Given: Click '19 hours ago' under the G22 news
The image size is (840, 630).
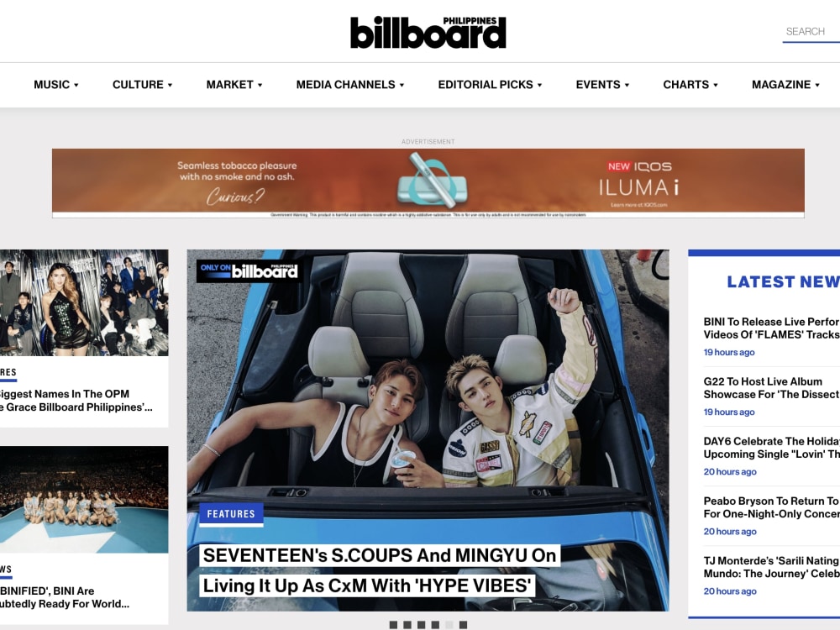Looking at the screenshot, I should [729, 412].
